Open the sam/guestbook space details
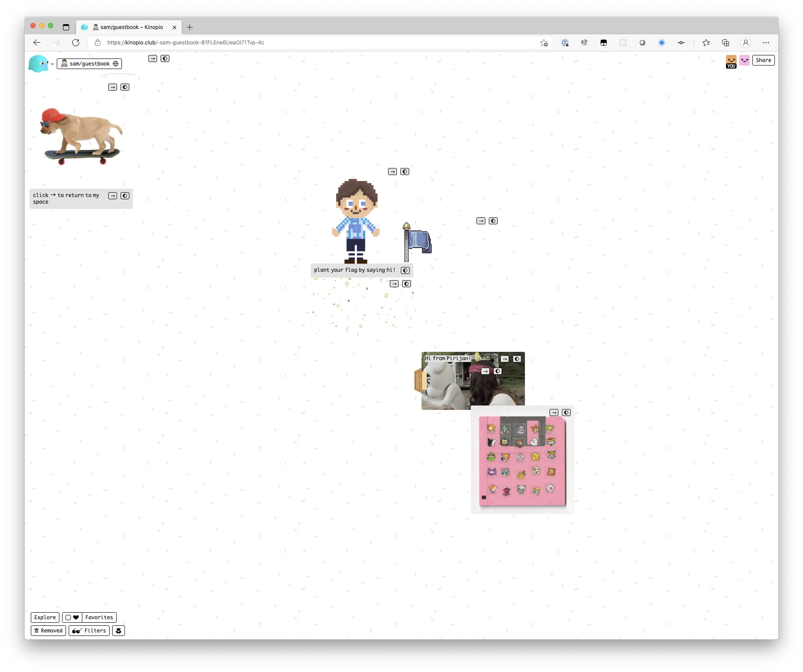This screenshot has width=803, height=672. 89,64
